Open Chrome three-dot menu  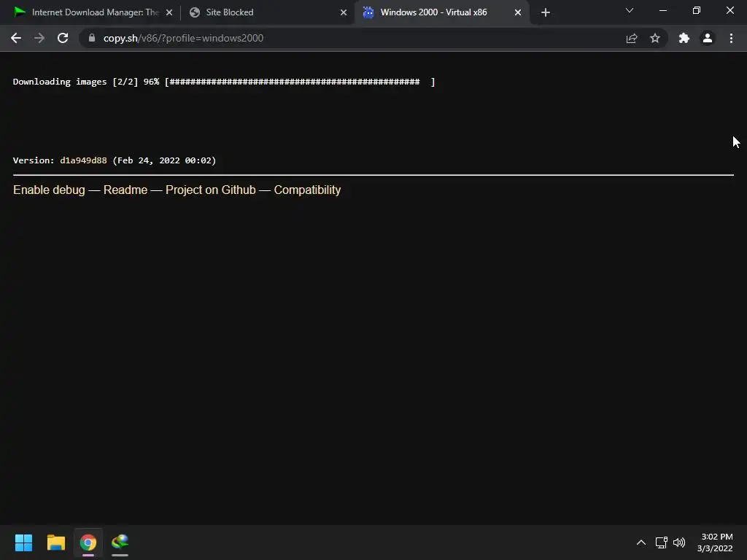click(731, 38)
